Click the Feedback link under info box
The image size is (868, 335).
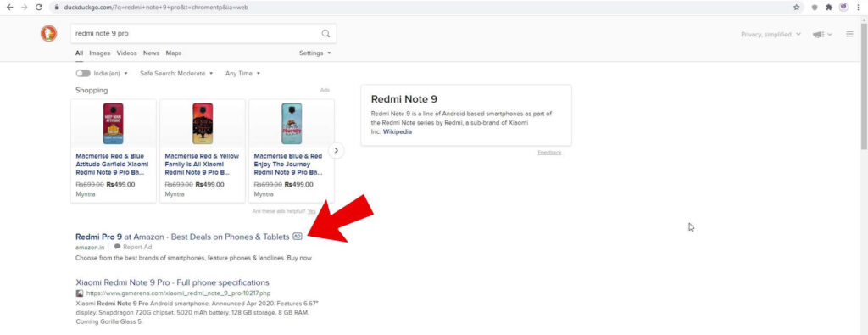[x=549, y=153]
